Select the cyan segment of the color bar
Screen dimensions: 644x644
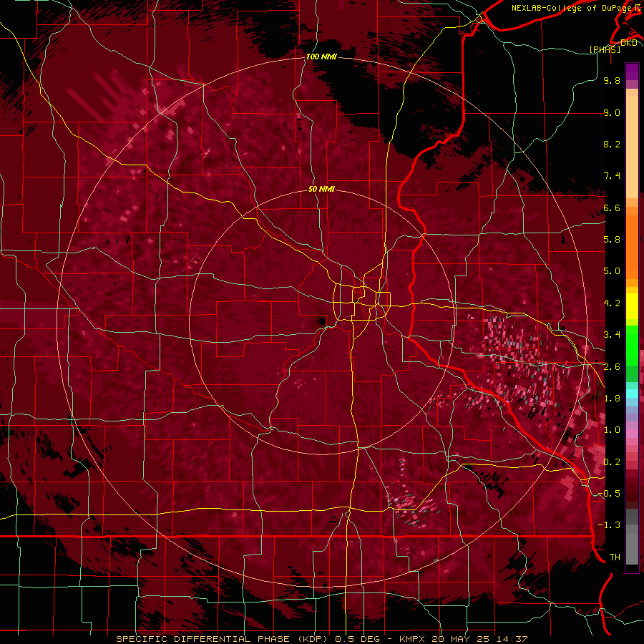(x=632, y=393)
